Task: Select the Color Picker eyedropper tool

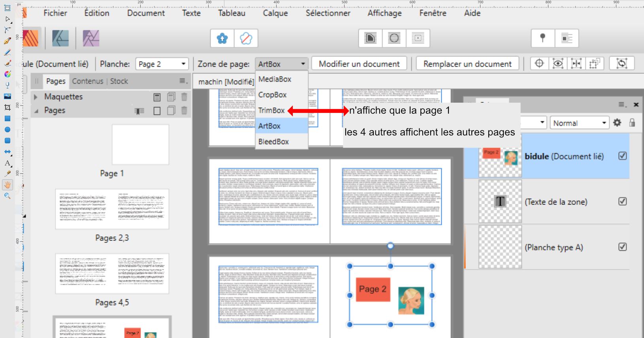Action: [7, 174]
